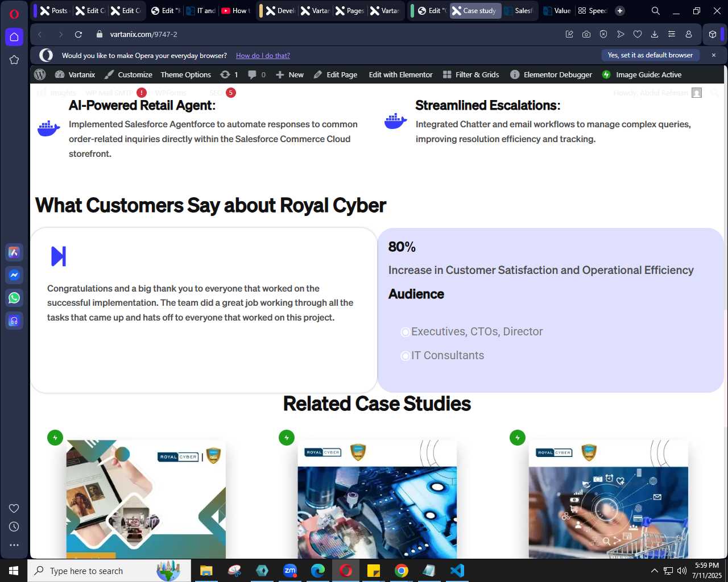
Task: Click the forward navigation arrow
Action: (60, 34)
